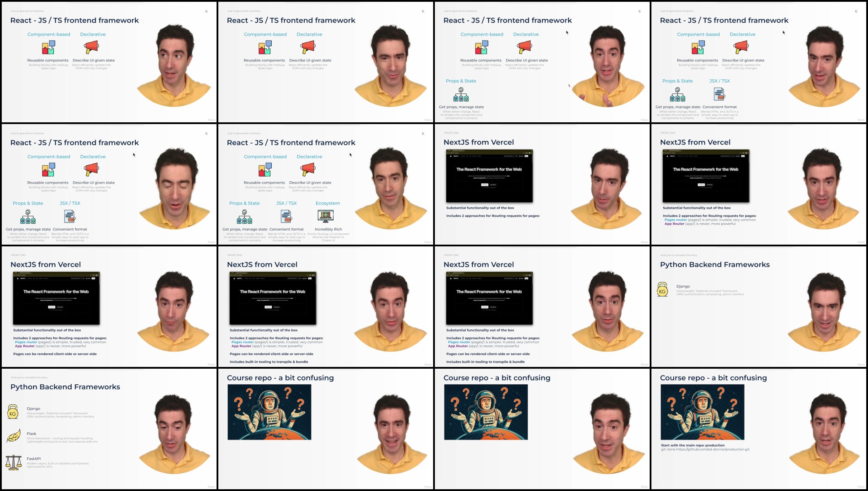The height and width of the screenshot is (491, 868).
Task: Click the Props & State icon on the slide without JSX
Action: (x=461, y=94)
